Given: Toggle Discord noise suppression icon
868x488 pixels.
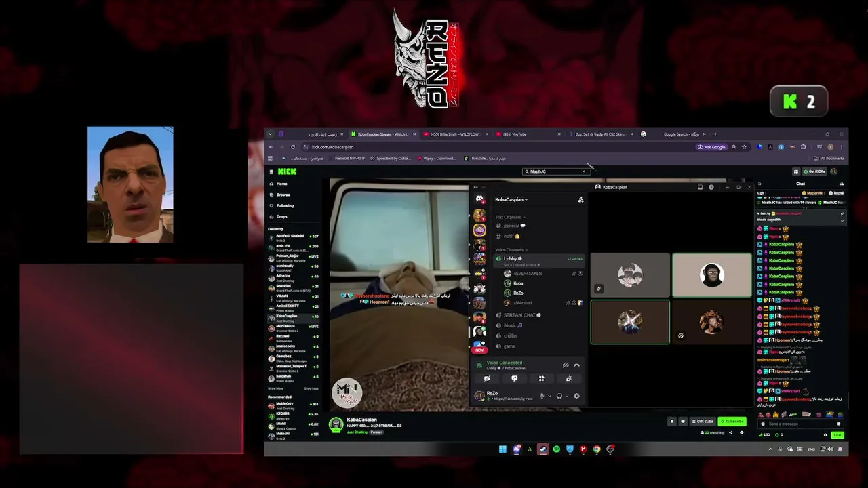Looking at the screenshot, I should pyautogui.click(x=566, y=365).
